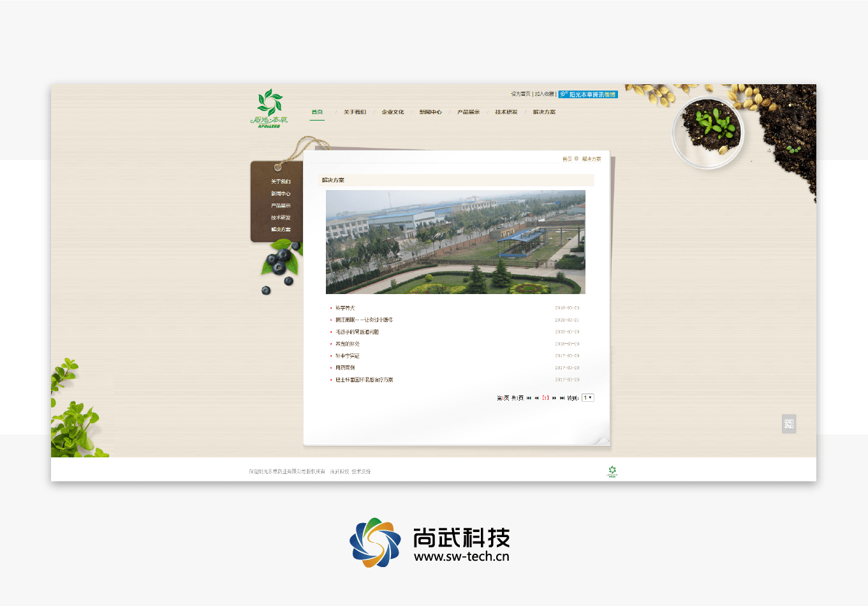The height and width of the screenshot is (606, 868).
Task: Open the 转到 page number dropdown
Action: click(x=587, y=398)
